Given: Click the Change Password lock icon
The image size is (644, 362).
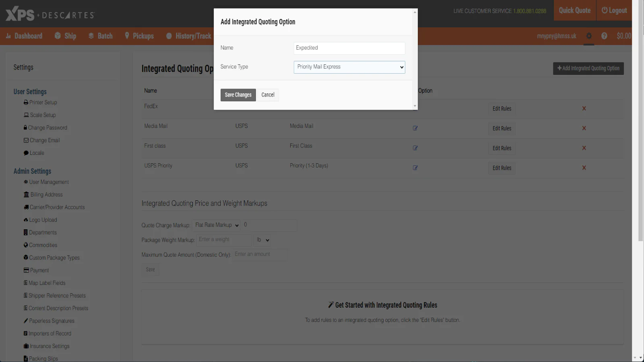Looking at the screenshot, I should (25, 128).
